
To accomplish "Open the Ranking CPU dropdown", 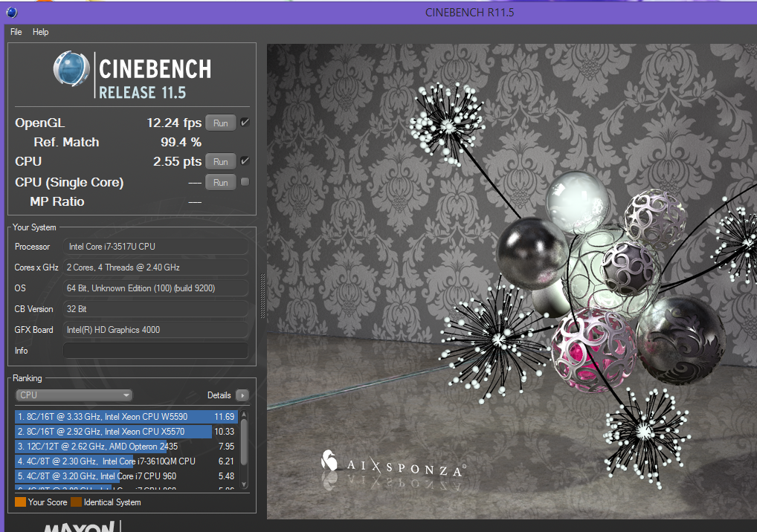I will click(x=74, y=395).
